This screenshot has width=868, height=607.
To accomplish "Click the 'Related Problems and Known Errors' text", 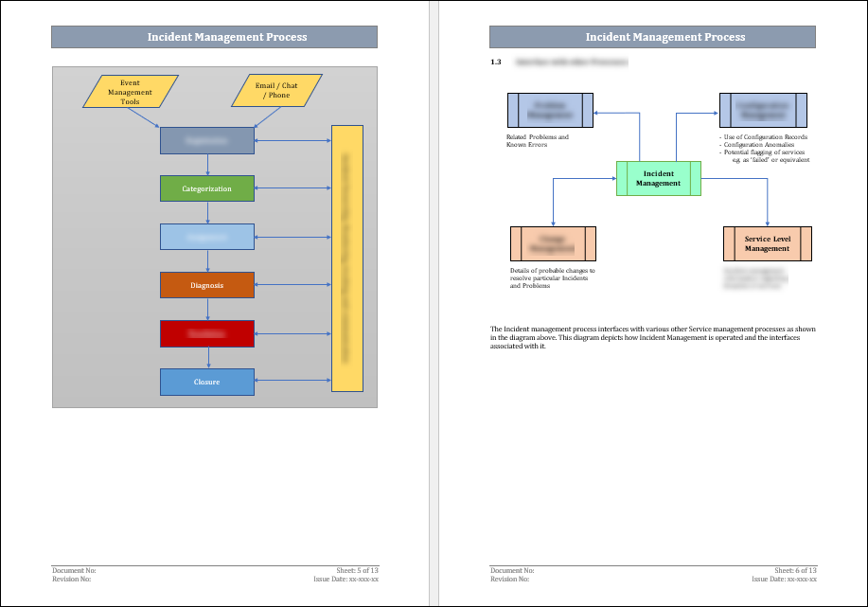I will tap(537, 141).
